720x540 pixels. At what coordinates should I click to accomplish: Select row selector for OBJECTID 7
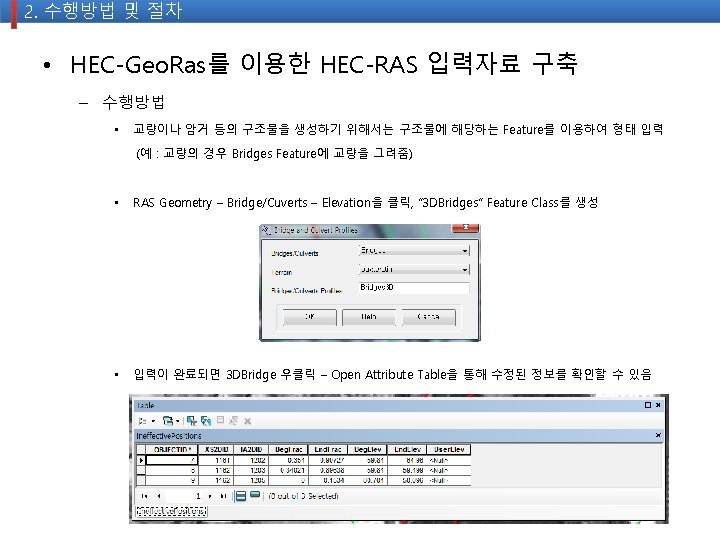click(141, 460)
